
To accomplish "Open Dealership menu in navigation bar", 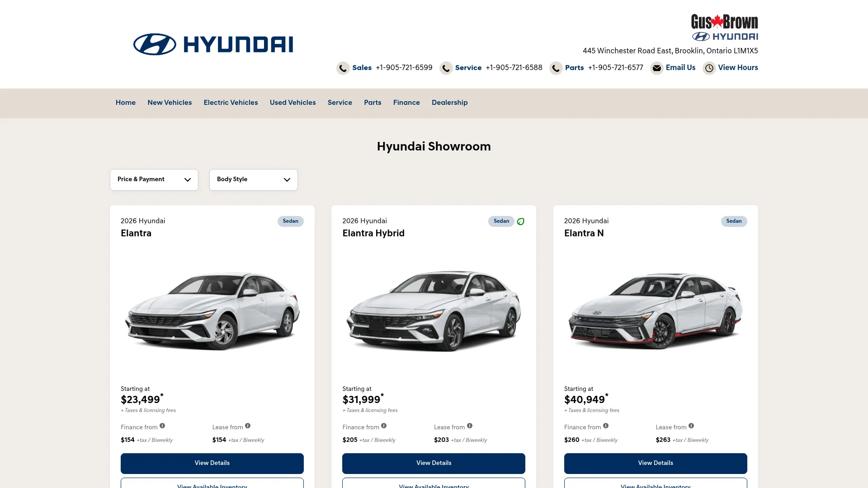I will pyautogui.click(x=450, y=103).
